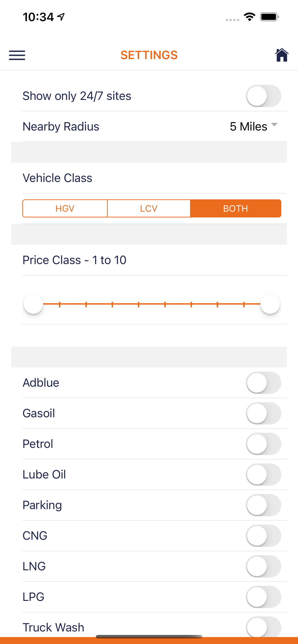Enable the LPG filter switch
This screenshot has height=644, width=298.
(263, 597)
